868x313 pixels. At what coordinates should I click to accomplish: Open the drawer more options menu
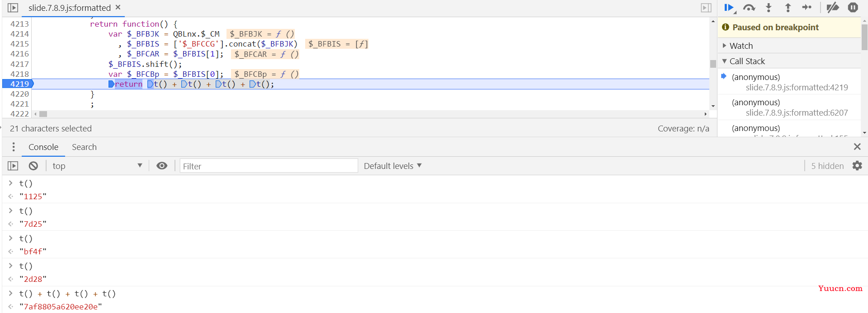pyautogui.click(x=14, y=147)
